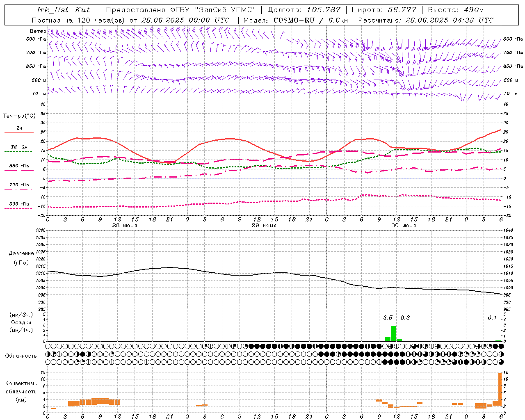Click the "(мм/3ч.)" precipitation unit label
The width and height of the screenshot is (525, 420).
point(21,315)
